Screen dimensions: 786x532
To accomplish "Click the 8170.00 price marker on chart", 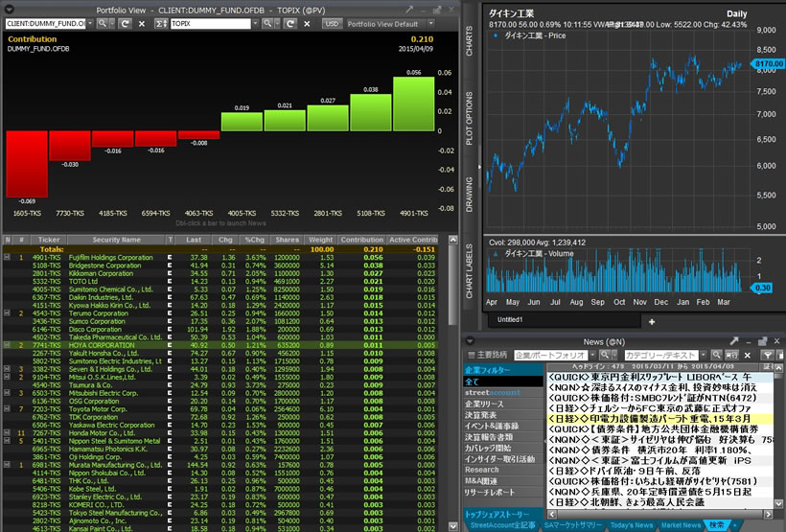I will pyautogui.click(x=768, y=63).
